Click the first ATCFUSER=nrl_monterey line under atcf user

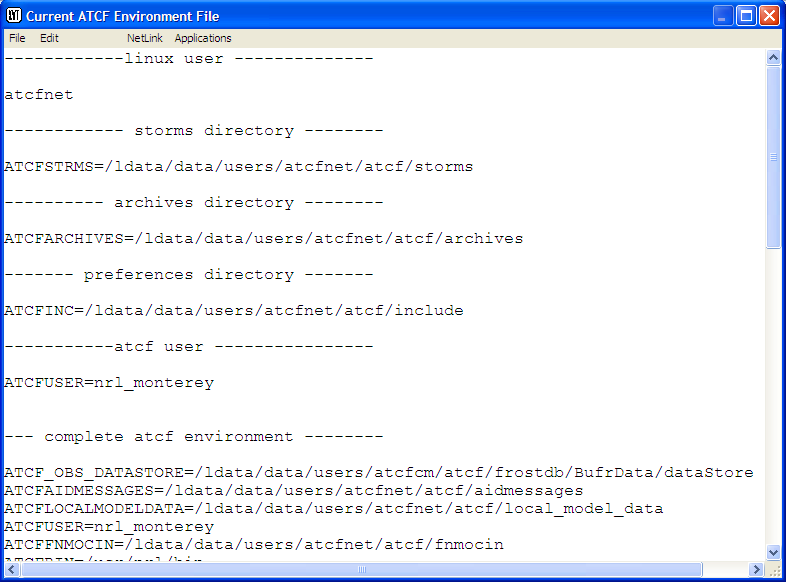point(109,383)
